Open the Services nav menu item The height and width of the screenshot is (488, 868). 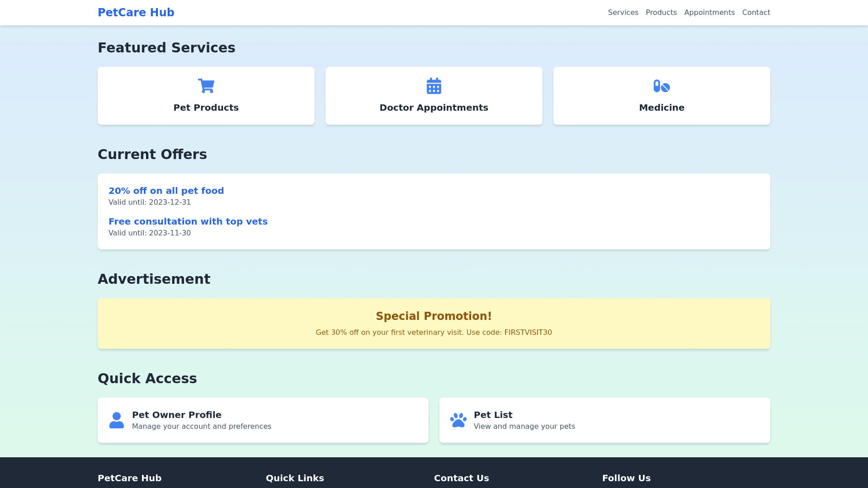623,13
